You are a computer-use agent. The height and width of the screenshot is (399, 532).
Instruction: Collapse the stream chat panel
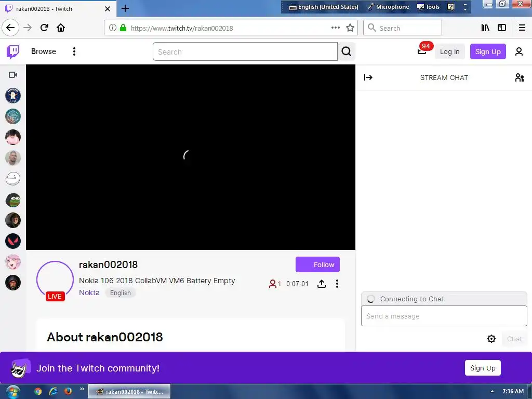[x=368, y=78]
